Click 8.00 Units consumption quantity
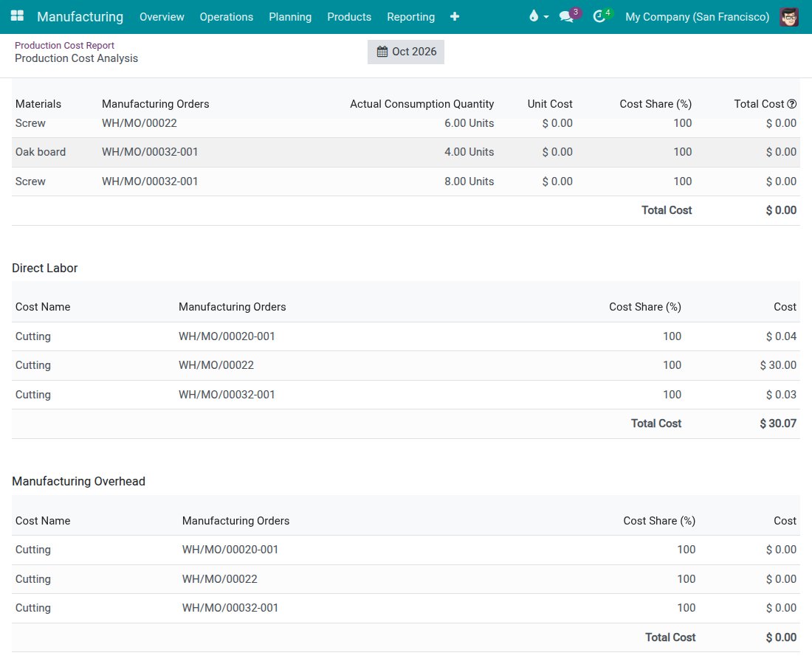 pyautogui.click(x=469, y=181)
